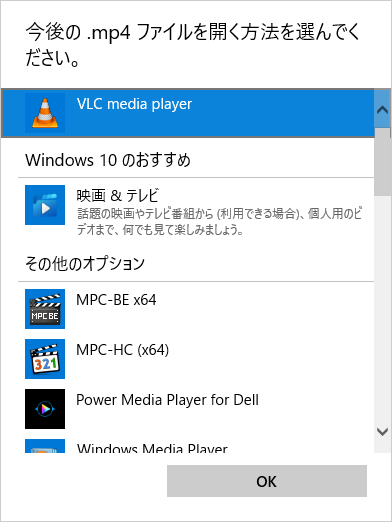Choose the 映画 & テレビ app icon
The image size is (392, 522).
(x=45, y=205)
